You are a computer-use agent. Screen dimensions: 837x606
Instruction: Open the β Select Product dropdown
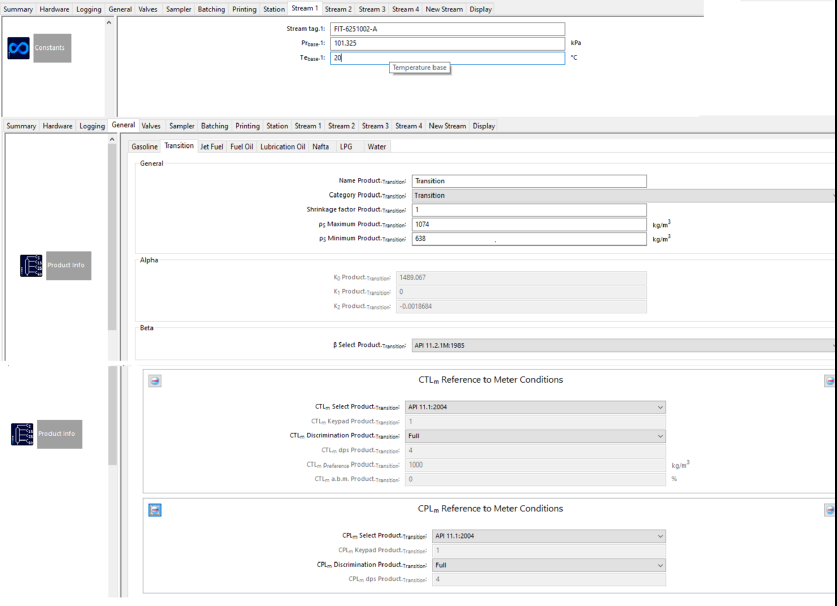pyautogui.click(x=623, y=345)
